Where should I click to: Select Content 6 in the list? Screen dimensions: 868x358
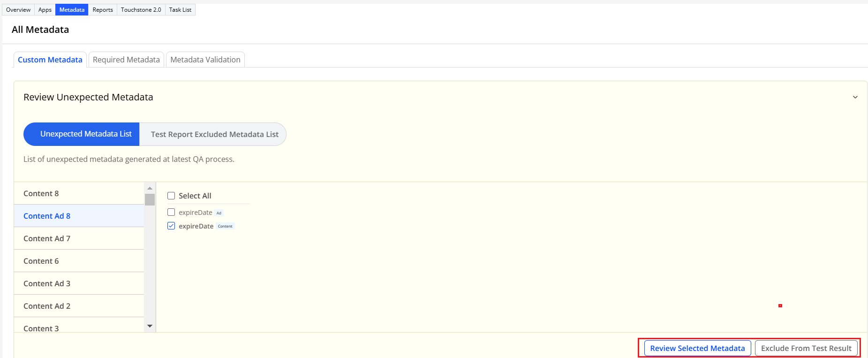point(41,261)
